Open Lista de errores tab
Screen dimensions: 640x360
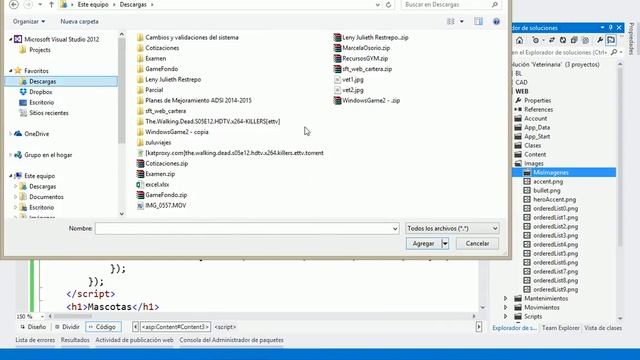click(x=35, y=340)
